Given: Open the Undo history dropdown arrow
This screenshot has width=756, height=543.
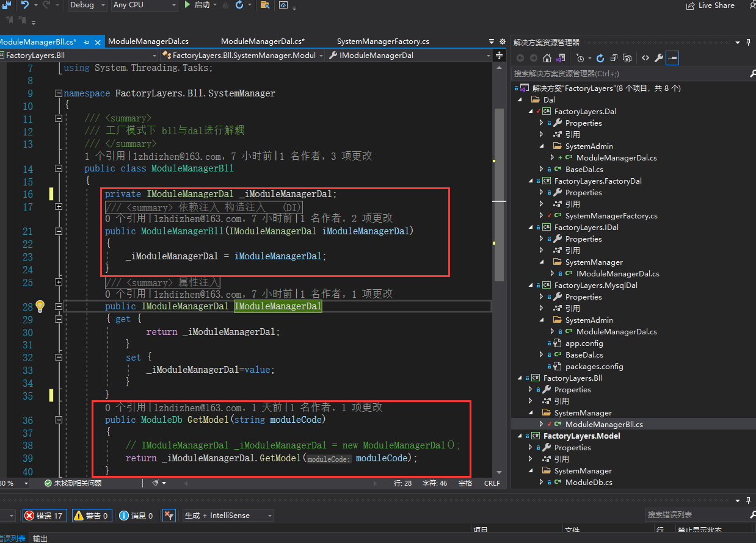Looking at the screenshot, I should 35,5.
